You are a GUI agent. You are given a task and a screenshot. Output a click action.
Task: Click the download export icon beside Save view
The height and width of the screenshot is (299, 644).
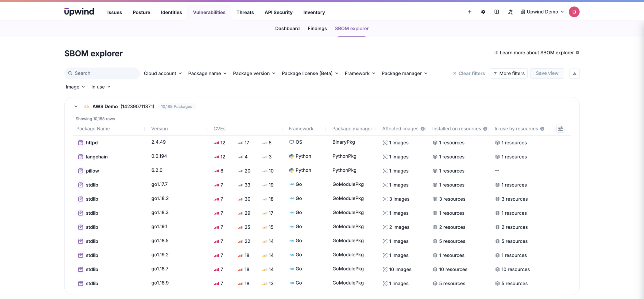click(575, 73)
